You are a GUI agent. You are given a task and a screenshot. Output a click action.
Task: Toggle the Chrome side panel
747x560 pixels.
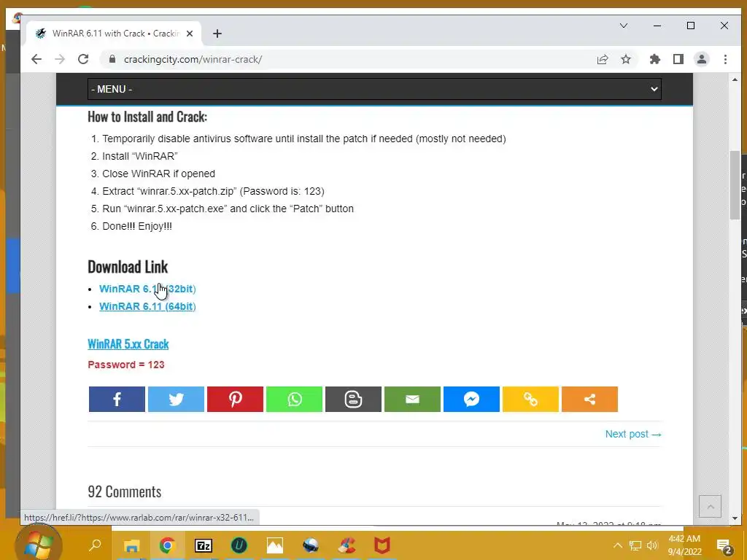pos(678,59)
